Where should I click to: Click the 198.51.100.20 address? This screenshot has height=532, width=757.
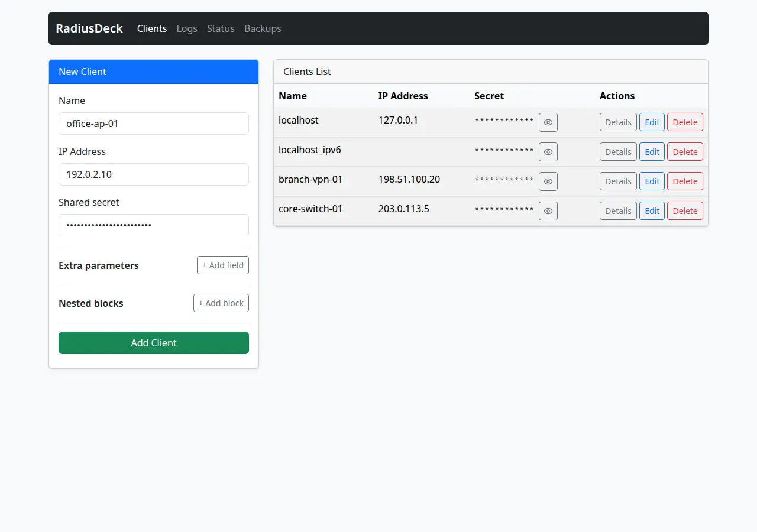[x=409, y=179]
